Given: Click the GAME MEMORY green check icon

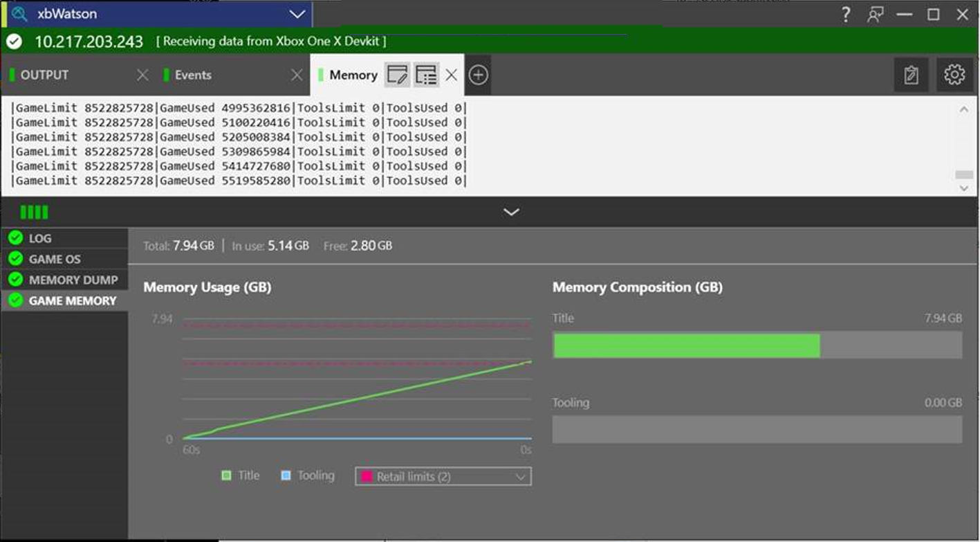Looking at the screenshot, I should (x=15, y=300).
